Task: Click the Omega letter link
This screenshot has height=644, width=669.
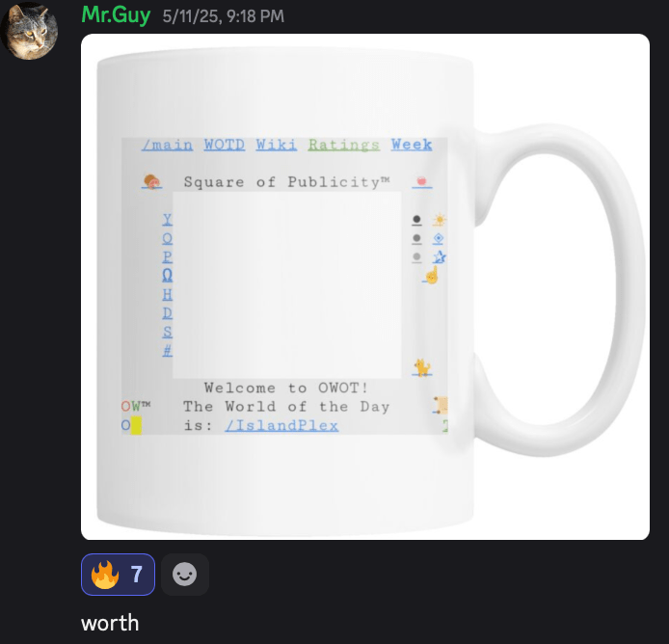Action: point(168,276)
